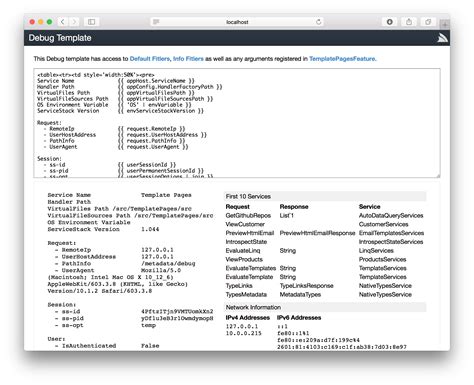Viewport: 474px width, 385px height.
Task: Click First 10 Services heading
Action: pos(248,196)
